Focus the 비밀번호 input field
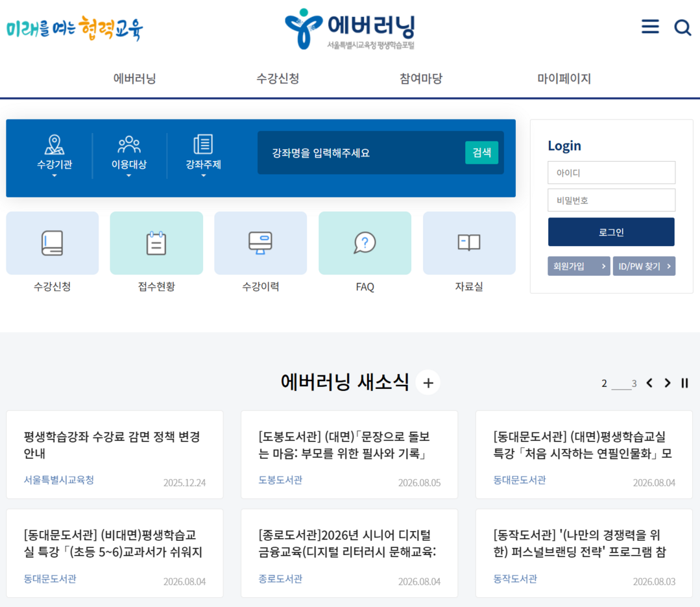Viewport: 700px width, 607px height. pyautogui.click(x=611, y=200)
